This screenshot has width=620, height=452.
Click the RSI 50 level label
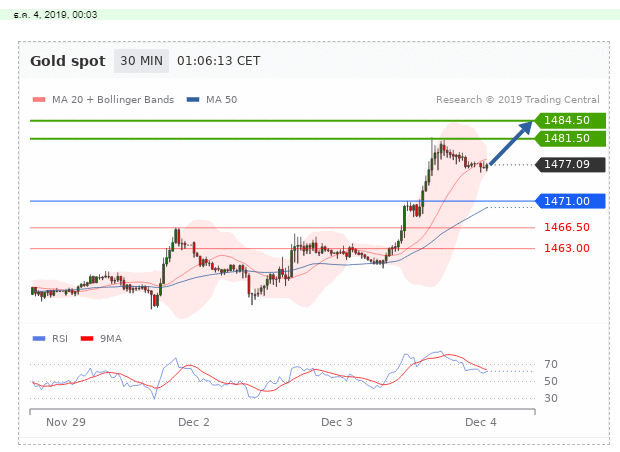[x=551, y=381]
